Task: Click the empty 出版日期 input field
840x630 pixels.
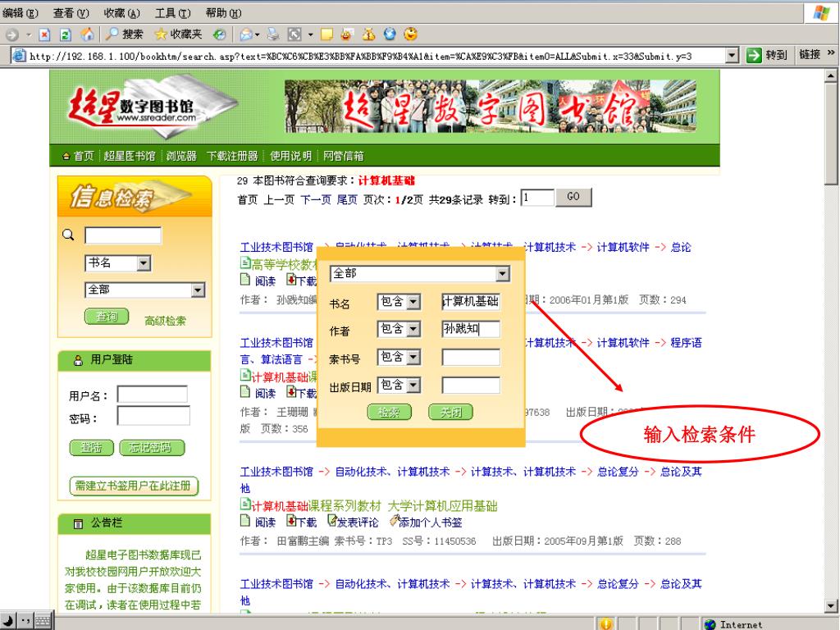Action: [x=471, y=386]
